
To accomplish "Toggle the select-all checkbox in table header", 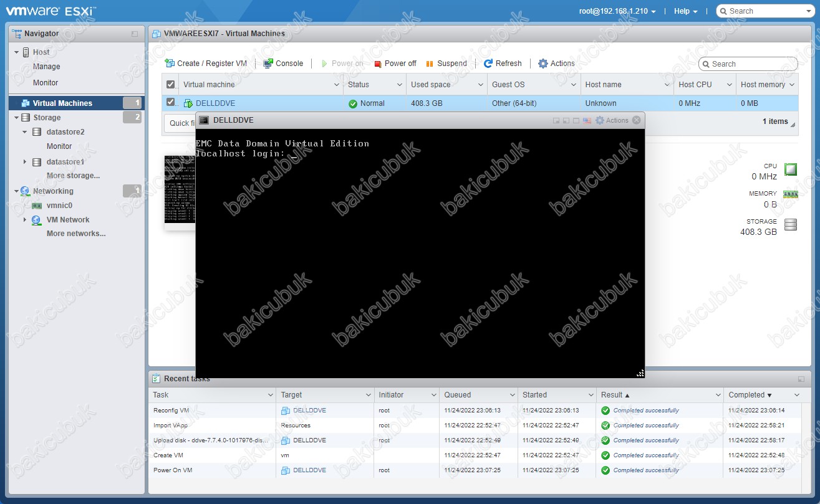I will 171,85.
